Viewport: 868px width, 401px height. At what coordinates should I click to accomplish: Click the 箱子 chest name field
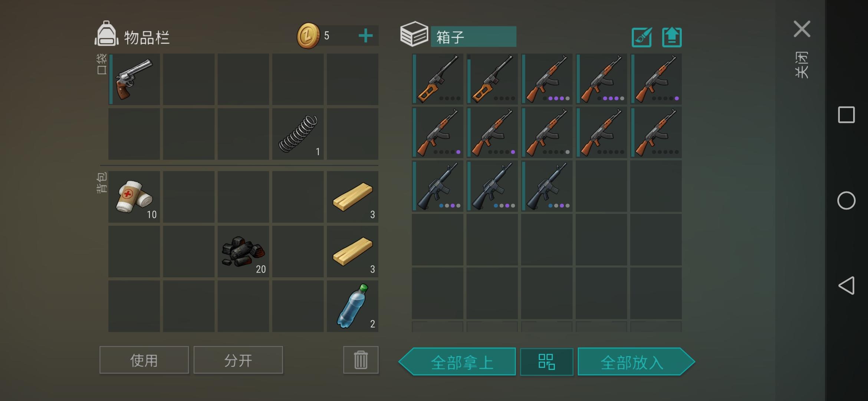[x=473, y=36]
